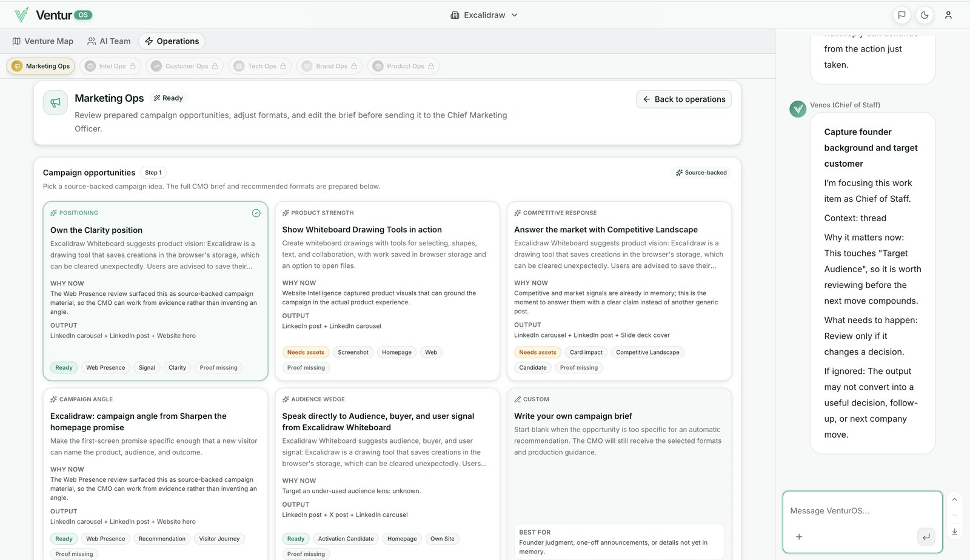Click sparkle icon beside AUDIENCE WEDGE
Viewport: 970px width, 560px height.
click(x=286, y=399)
